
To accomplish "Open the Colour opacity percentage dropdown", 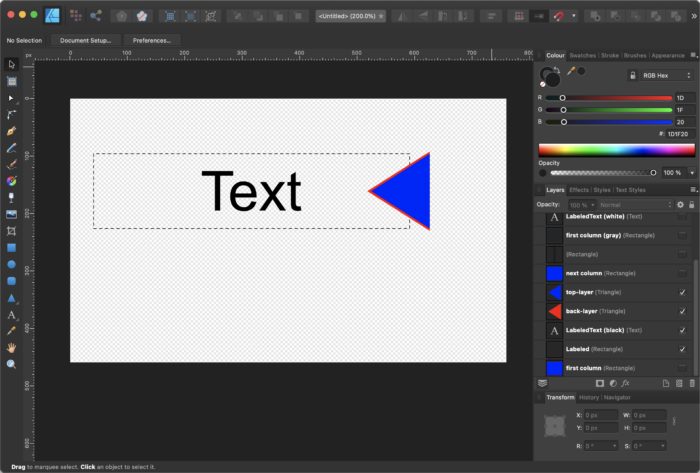I will coord(692,173).
